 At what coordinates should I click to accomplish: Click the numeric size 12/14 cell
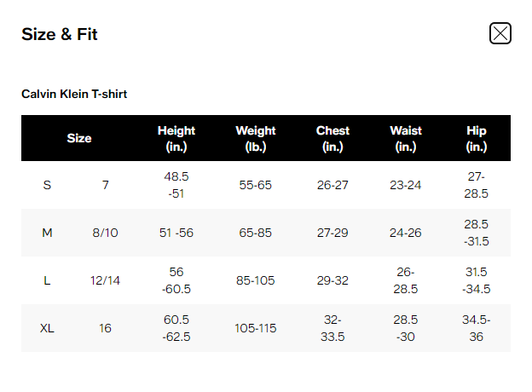[106, 280]
